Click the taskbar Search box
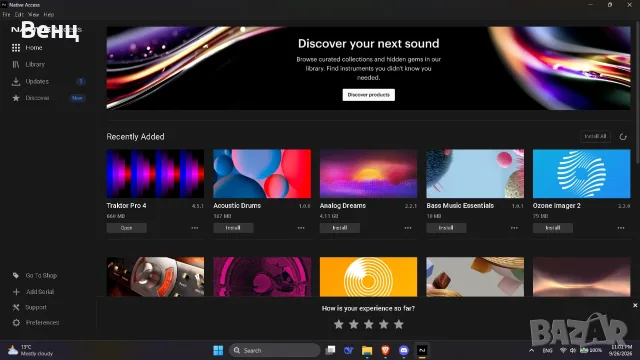The image size is (640, 360). pyautogui.click(x=274, y=351)
